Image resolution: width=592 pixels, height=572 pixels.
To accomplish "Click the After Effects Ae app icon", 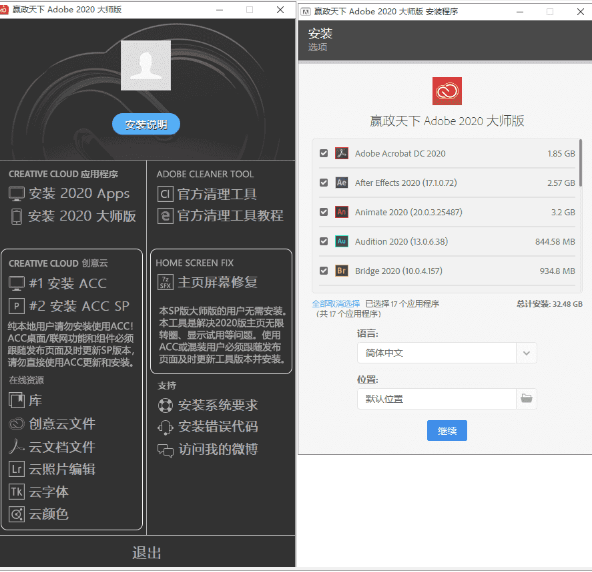I will [342, 183].
